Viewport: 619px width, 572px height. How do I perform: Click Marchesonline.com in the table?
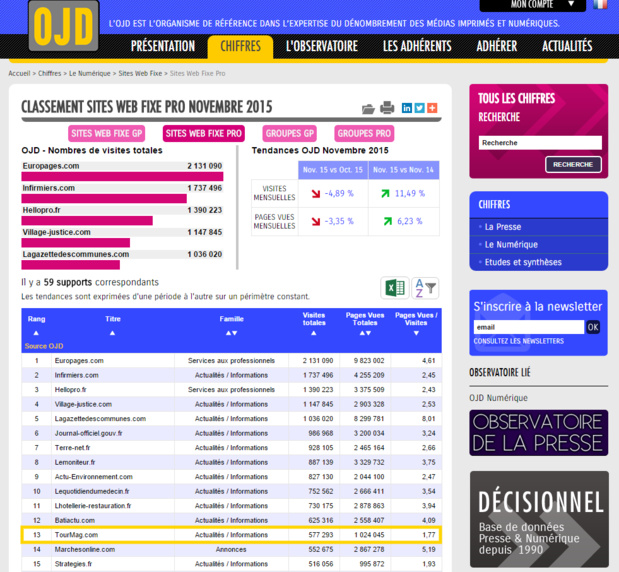[x=85, y=549]
